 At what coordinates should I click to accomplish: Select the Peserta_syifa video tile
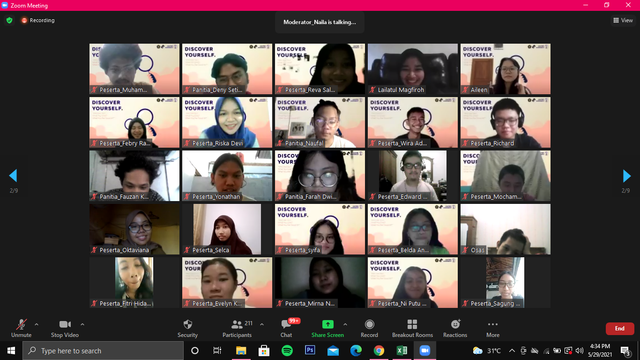click(x=320, y=229)
